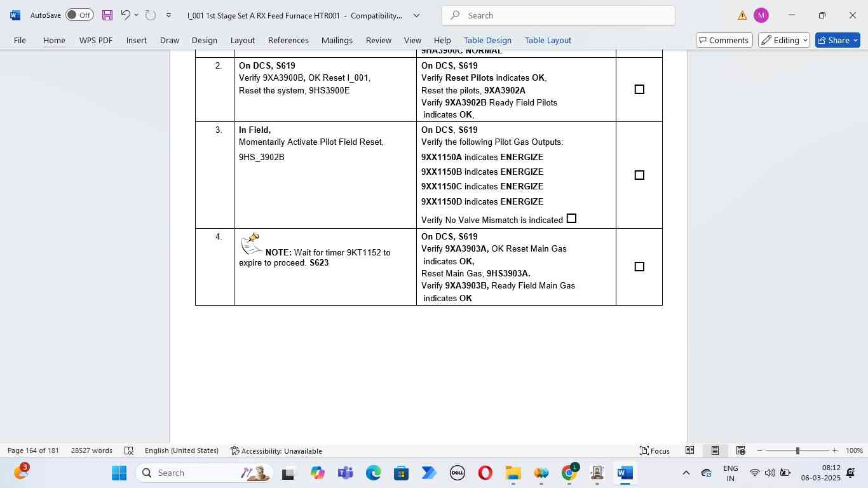
Task: Click the zoom in plus icon
Action: click(x=835, y=451)
